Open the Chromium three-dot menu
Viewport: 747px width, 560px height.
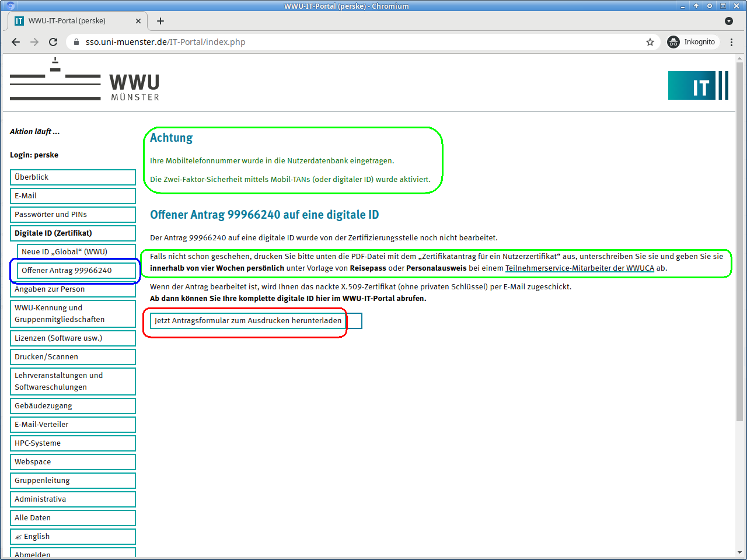731,42
